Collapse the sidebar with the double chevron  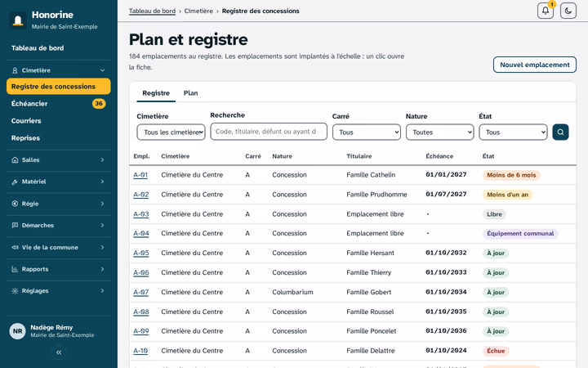point(59,352)
